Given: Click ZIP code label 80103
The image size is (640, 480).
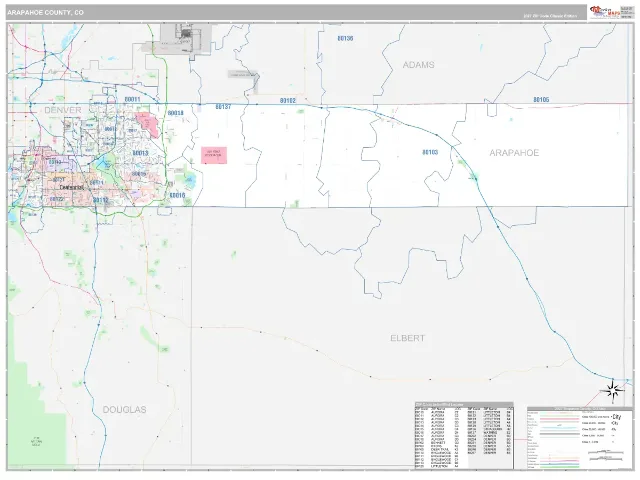Looking at the screenshot, I should click(430, 152).
